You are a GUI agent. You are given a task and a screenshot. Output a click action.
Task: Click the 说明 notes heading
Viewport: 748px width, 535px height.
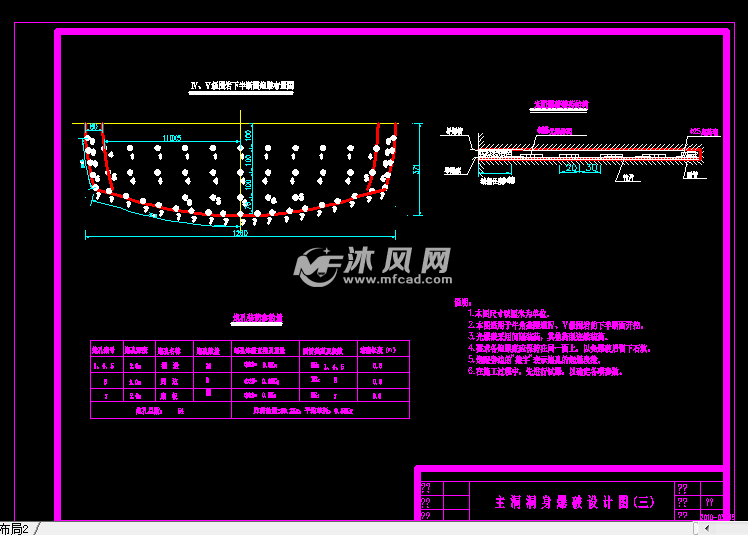(462, 301)
